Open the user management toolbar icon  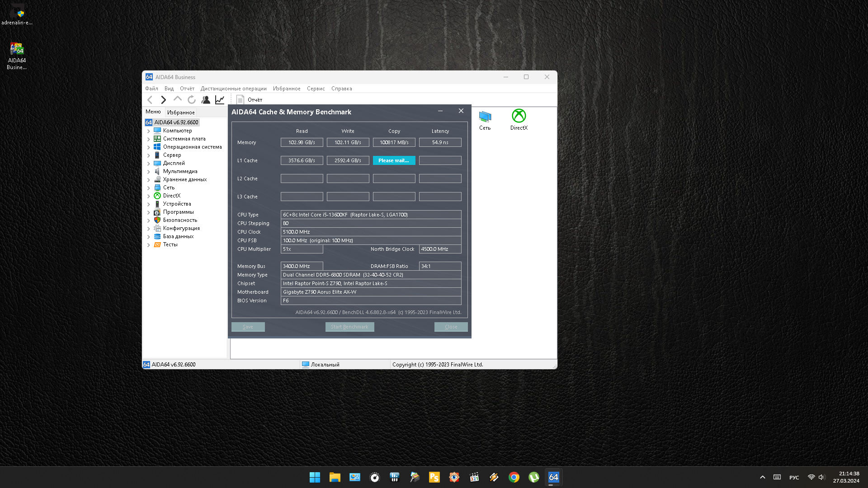click(206, 100)
